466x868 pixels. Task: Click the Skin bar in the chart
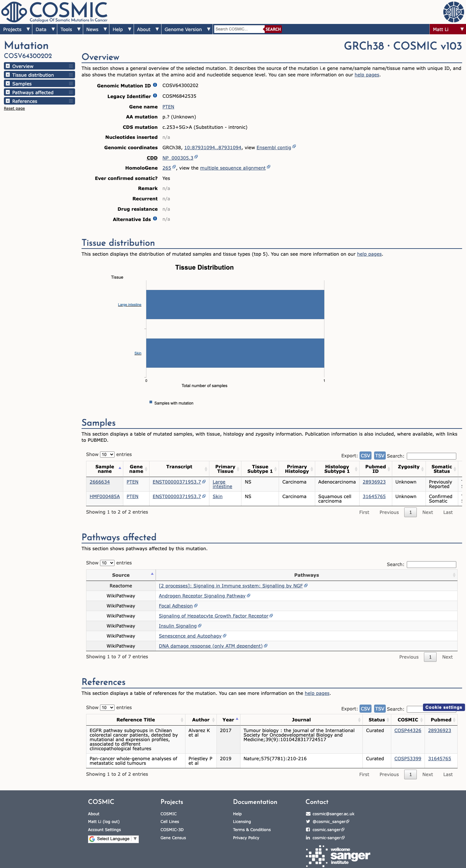(x=235, y=353)
